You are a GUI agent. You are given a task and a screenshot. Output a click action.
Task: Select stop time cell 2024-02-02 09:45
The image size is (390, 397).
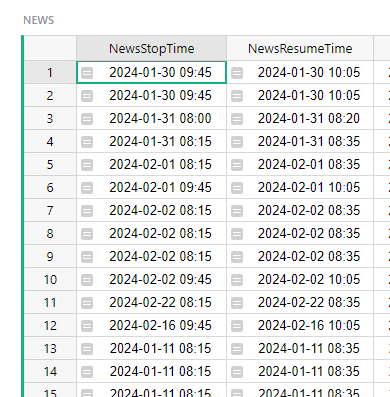[151, 279]
